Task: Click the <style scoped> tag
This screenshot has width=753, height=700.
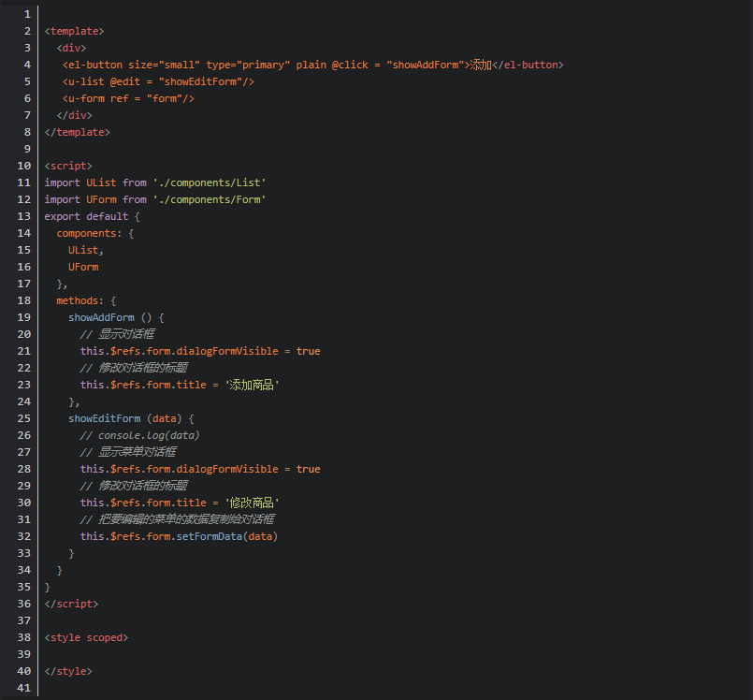Action: (x=86, y=637)
